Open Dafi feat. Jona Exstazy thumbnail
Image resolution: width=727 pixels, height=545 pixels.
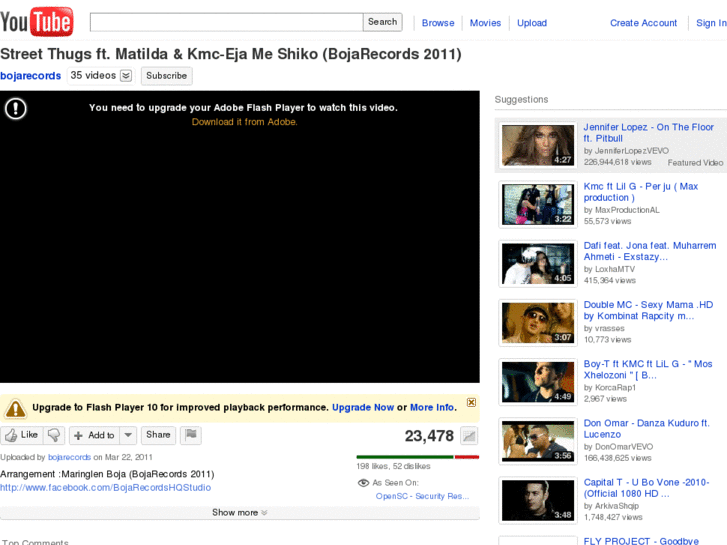tap(538, 263)
